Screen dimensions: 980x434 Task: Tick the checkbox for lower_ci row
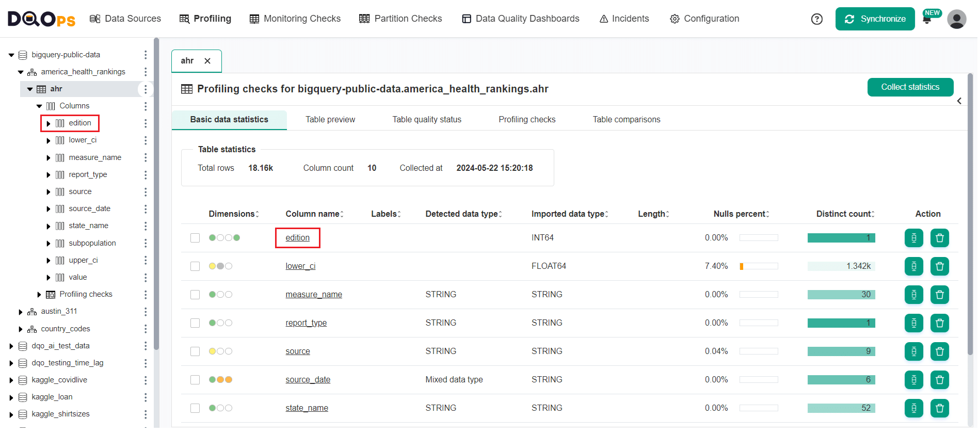point(195,266)
